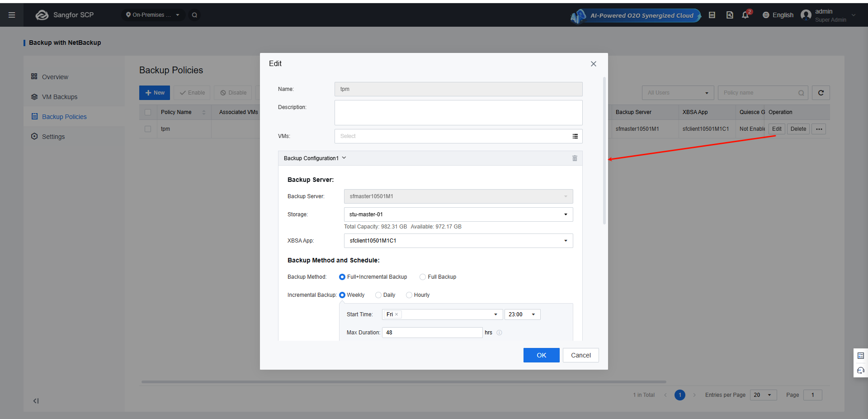This screenshot has width=868, height=419.
Task: Select Full Backup method
Action: pyautogui.click(x=423, y=277)
